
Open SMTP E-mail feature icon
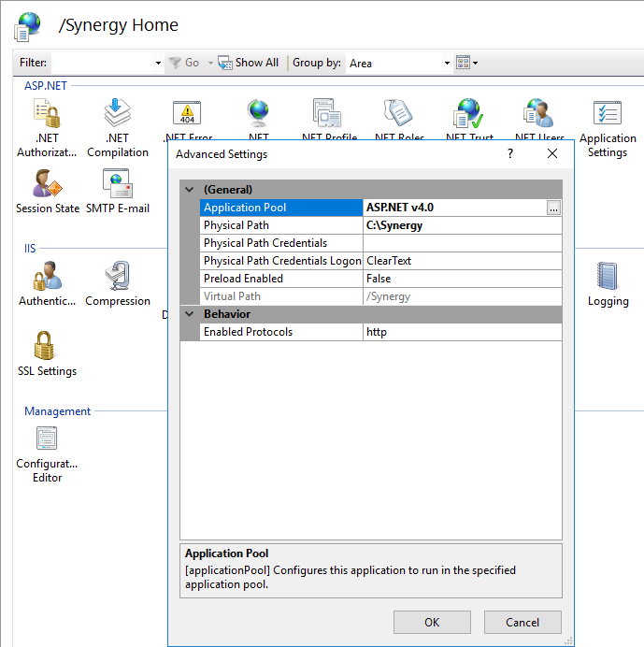(118, 190)
